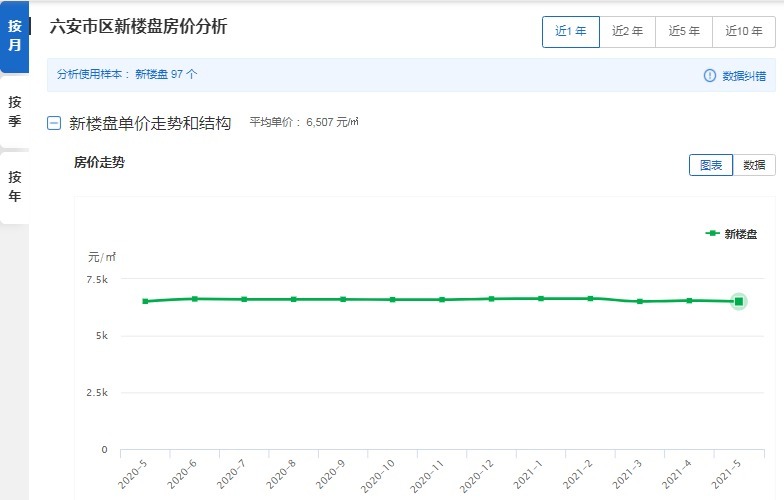This screenshot has height=500, width=784.
Task: Click the 2020-5 data point
Action: click(x=146, y=301)
